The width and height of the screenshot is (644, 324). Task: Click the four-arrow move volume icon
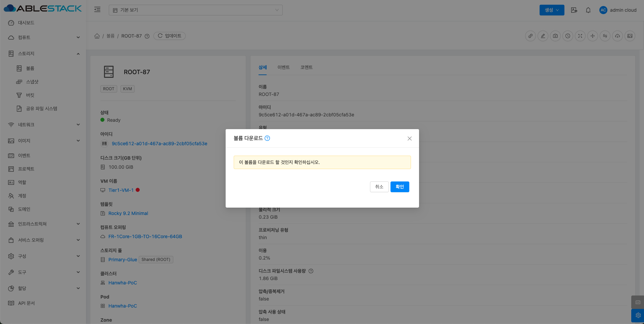[x=593, y=36]
